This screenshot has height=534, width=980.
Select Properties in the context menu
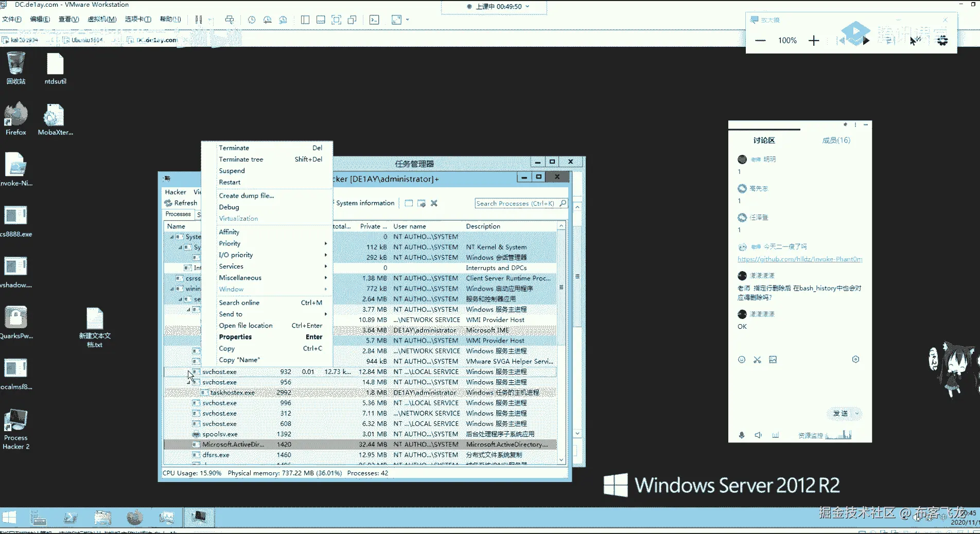[267, 337]
